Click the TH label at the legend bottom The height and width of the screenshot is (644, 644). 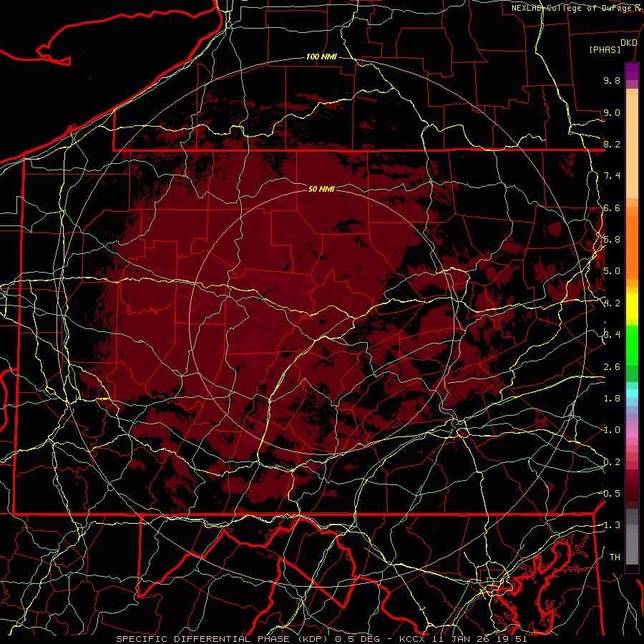pyautogui.click(x=615, y=557)
